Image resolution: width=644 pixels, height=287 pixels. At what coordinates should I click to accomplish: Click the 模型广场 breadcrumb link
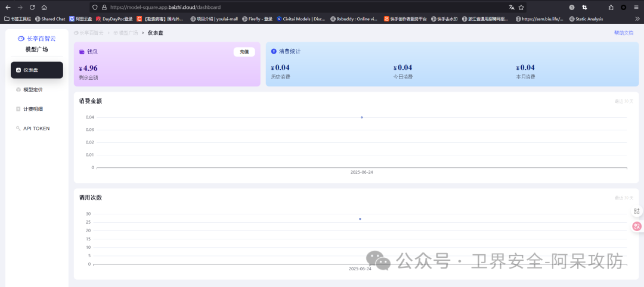tap(126, 33)
